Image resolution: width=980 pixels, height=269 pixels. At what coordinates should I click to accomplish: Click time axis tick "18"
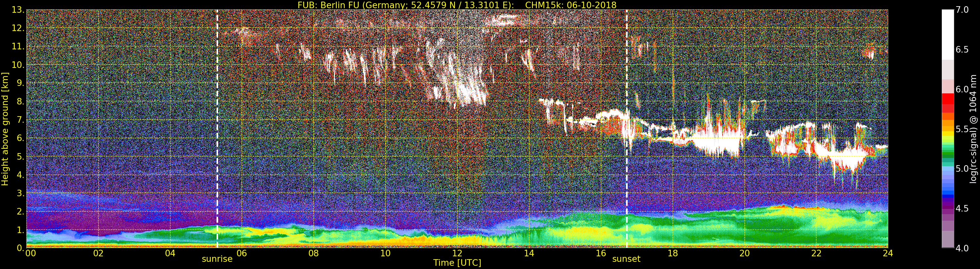[x=673, y=253]
